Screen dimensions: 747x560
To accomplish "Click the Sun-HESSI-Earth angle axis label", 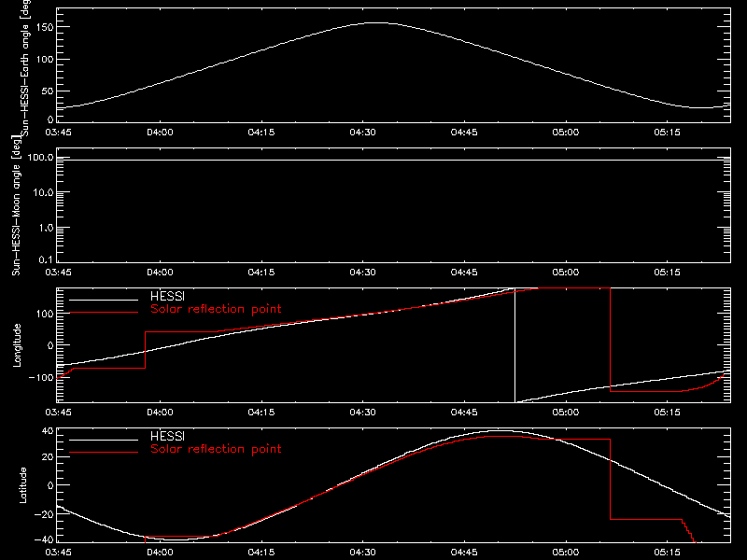I will pyautogui.click(x=25, y=67).
